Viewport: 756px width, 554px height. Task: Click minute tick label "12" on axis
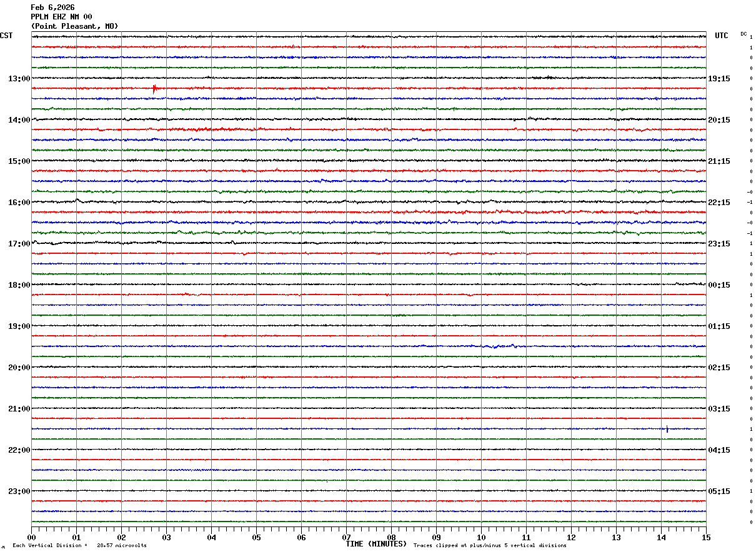[571, 537]
